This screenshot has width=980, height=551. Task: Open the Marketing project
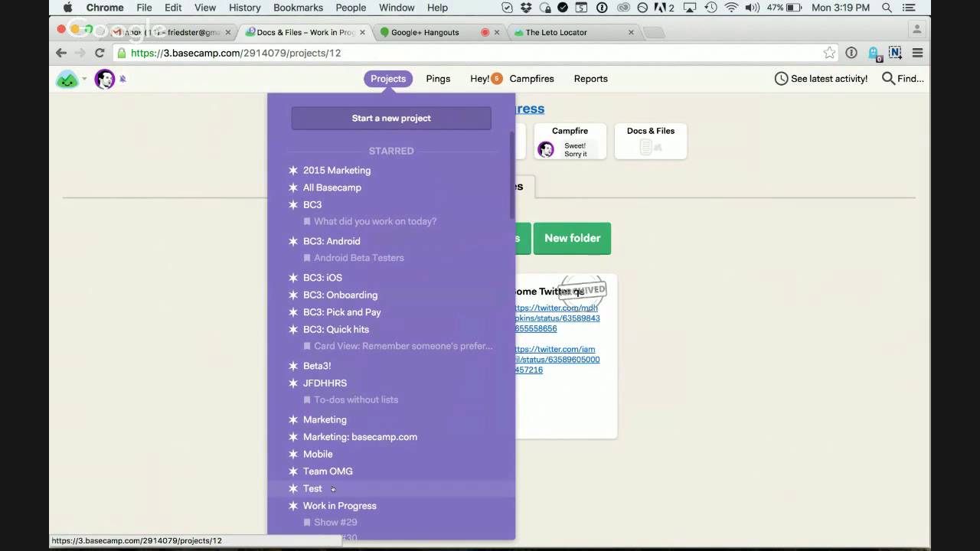pyautogui.click(x=325, y=419)
